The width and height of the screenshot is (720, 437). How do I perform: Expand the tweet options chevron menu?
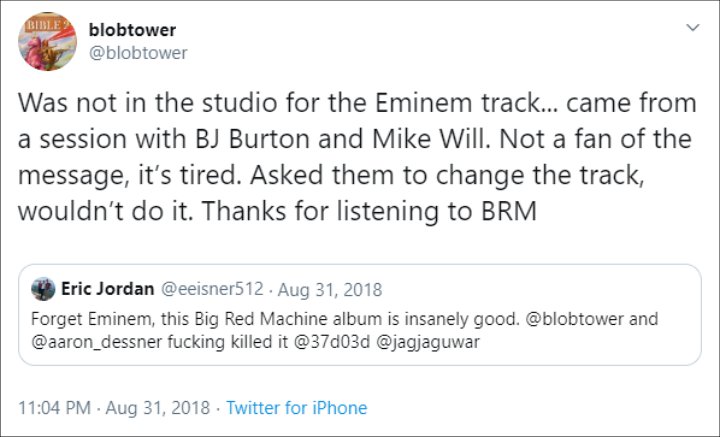(692, 28)
